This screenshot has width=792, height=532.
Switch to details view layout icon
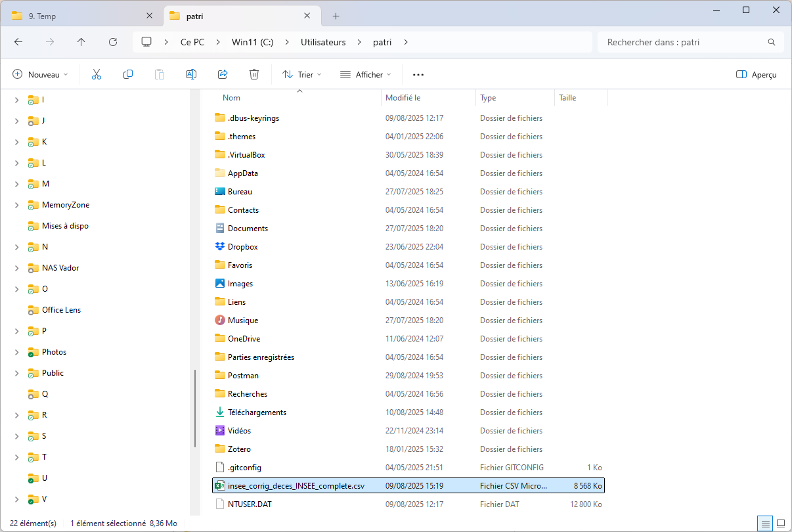pyautogui.click(x=765, y=523)
